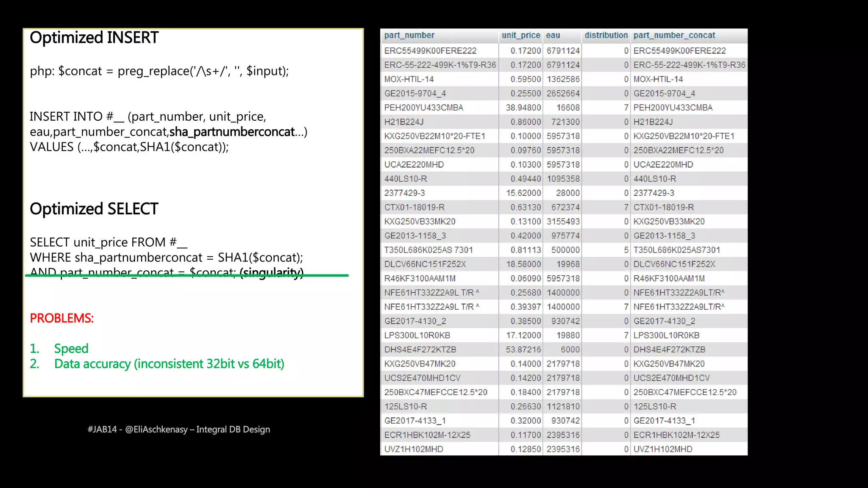Image resolution: width=868 pixels, height=488 pixels.
Task: Click the Optimized INSERT heading
Action: point(94,38)
